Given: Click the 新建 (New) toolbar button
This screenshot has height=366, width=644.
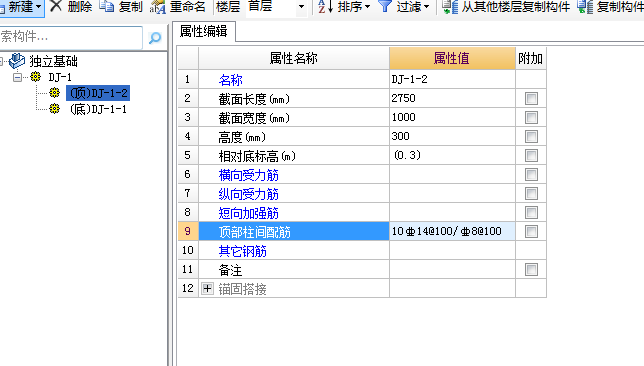Looking at the screenshot, I should coord(21,7).
